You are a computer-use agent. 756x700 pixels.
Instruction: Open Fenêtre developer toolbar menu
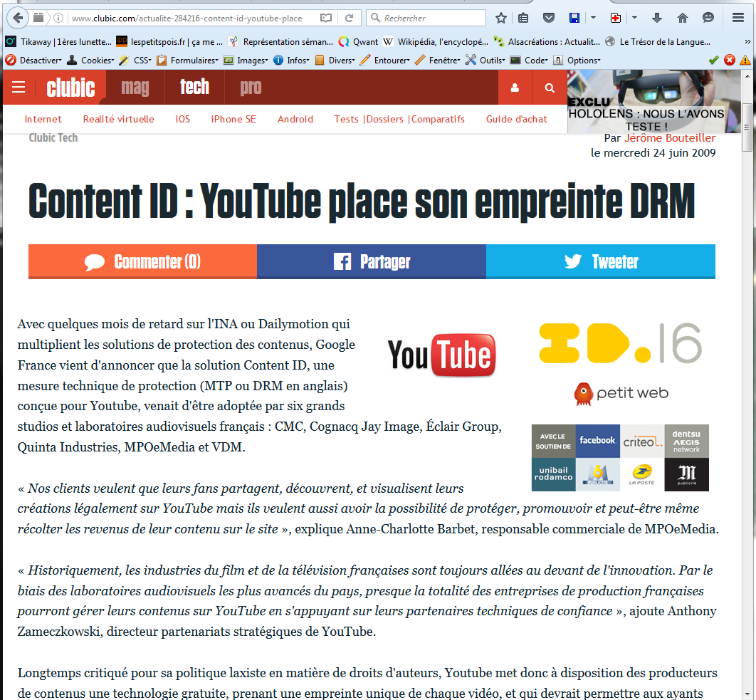[x=437, y=61]
